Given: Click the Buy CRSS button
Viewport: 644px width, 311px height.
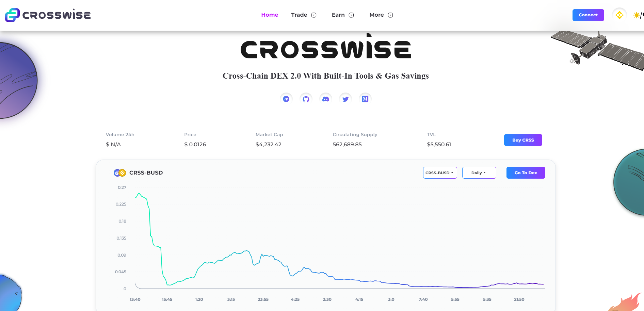Looking at the screenshot, I should 523,140.
